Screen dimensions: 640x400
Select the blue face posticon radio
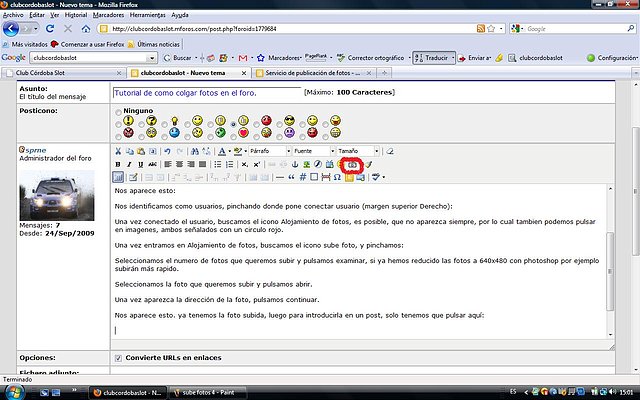point(164,136)
